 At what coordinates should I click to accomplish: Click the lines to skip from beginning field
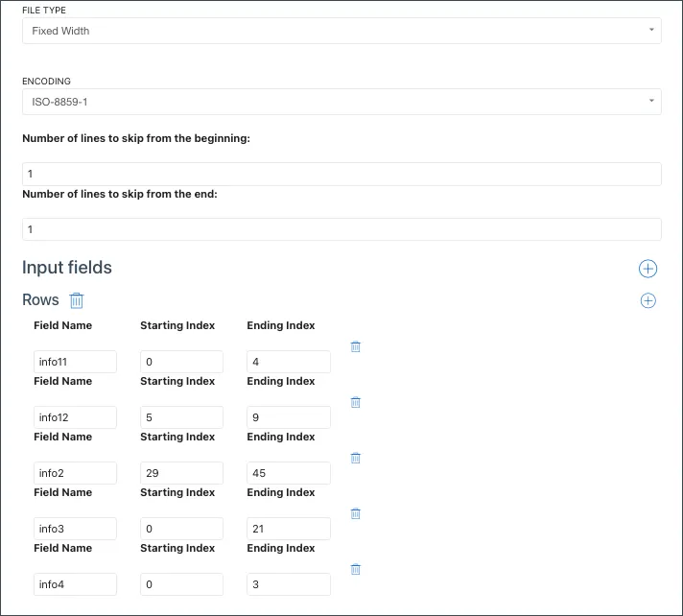point(341,174)
